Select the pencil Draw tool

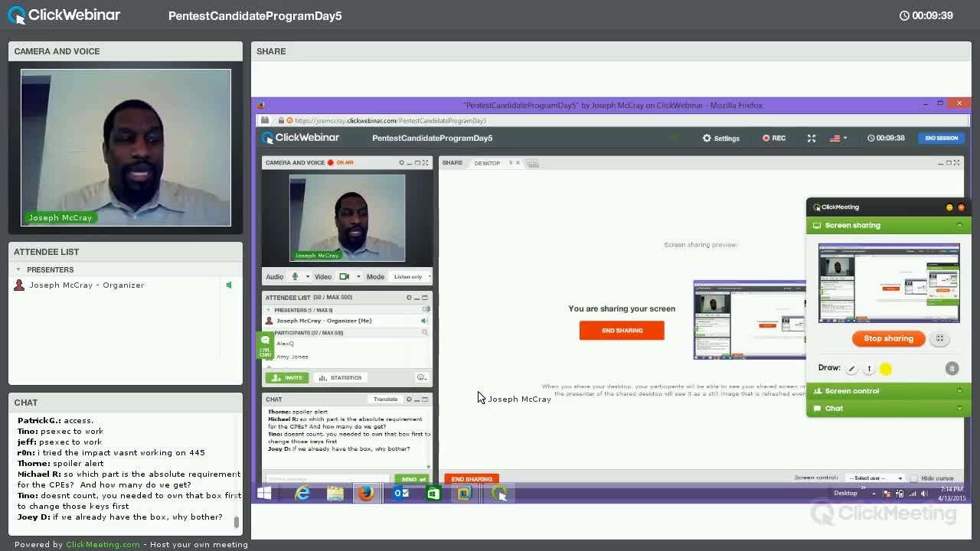tap(851, 369)
